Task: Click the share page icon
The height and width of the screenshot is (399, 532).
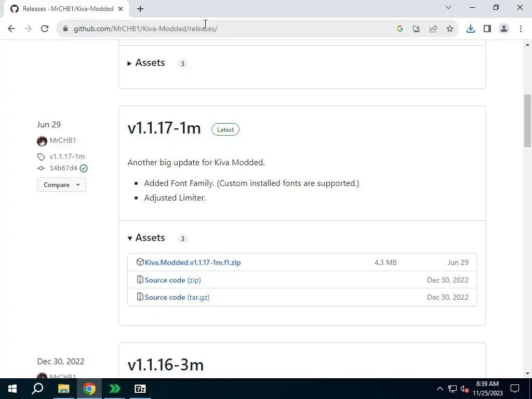Action: [433, 29]
